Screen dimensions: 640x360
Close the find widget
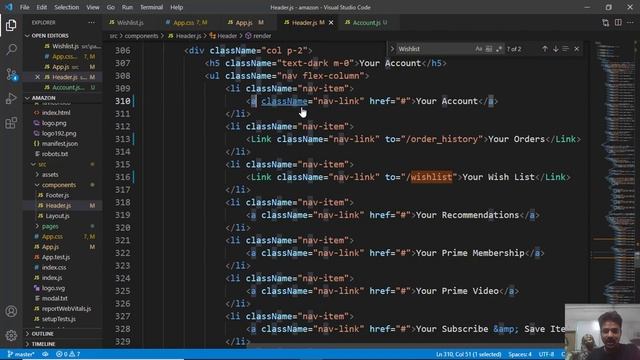(x=577, y=49)
